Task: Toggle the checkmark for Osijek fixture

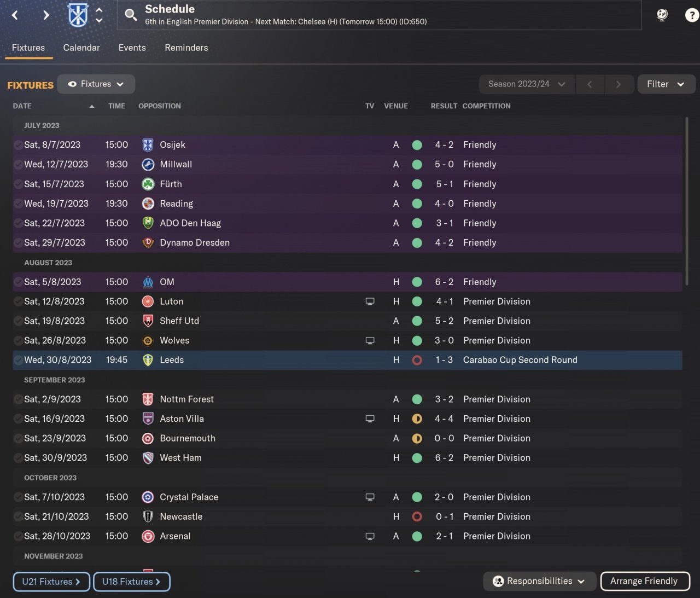Action: point(18,145)
